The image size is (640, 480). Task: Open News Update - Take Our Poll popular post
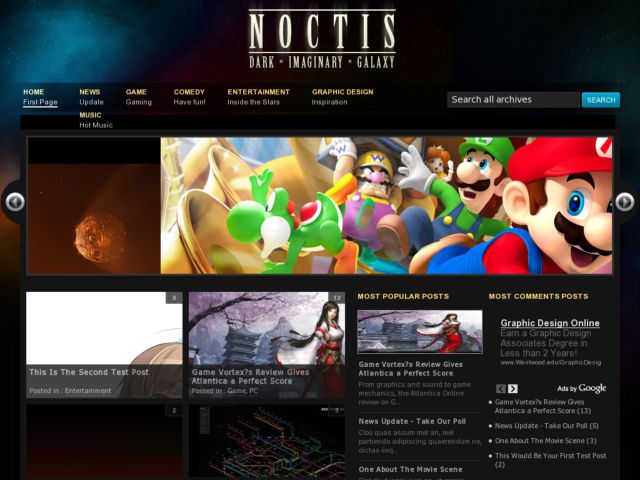tap(412, 421)
